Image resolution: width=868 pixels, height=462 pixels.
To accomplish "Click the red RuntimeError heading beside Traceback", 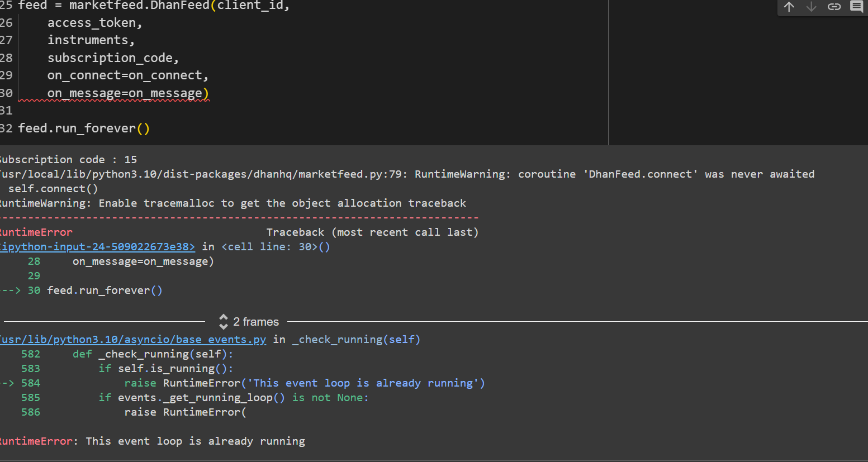I will point(36,232).
